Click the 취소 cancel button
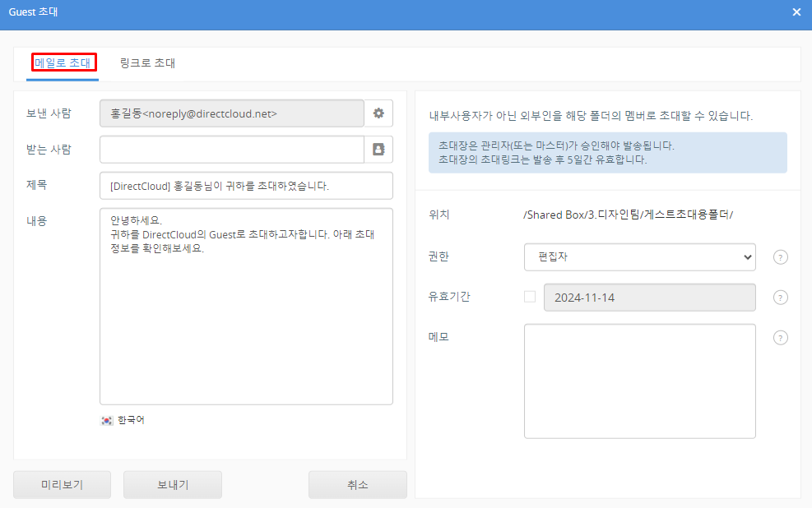 click(x=357, y=484)
